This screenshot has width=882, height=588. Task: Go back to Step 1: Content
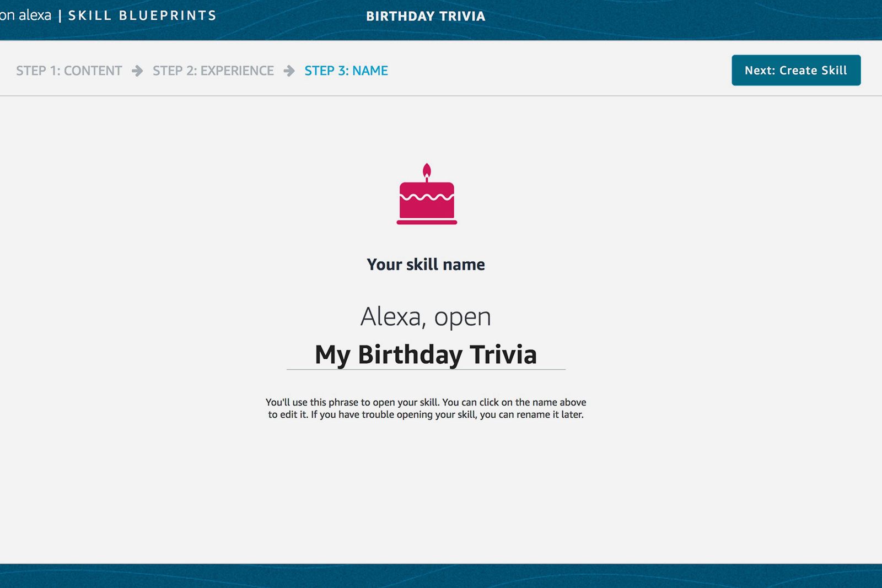click(x=69, y=71)
